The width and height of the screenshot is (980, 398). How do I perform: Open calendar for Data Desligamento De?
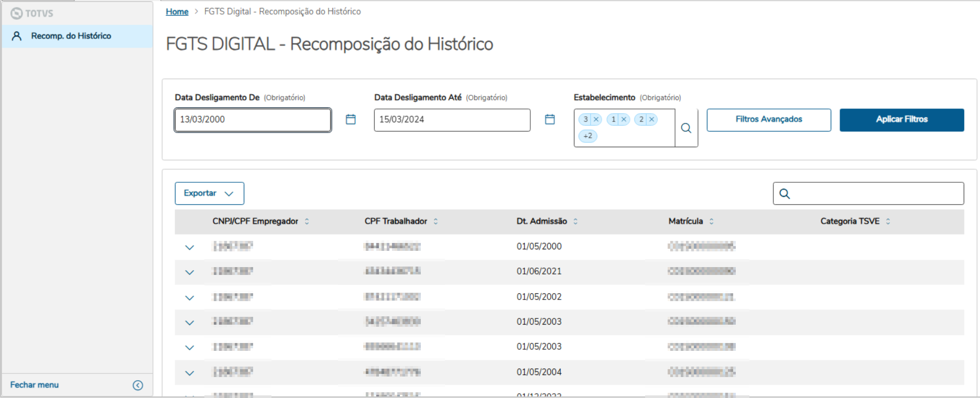pyautogui.click(x=351, y=119)
